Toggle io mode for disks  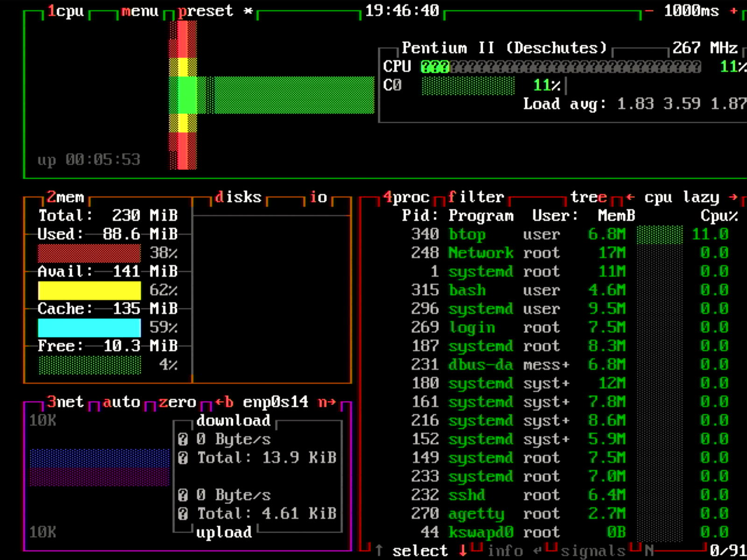click(318, 197)
